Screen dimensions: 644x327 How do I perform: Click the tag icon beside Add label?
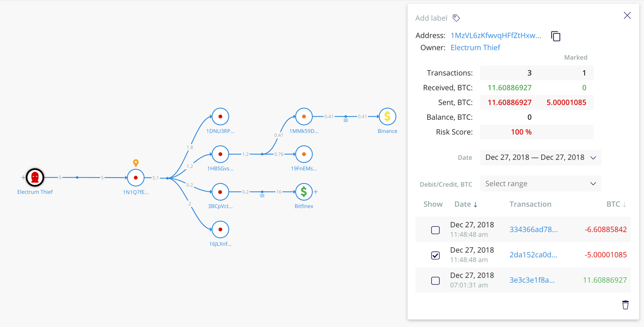456,18
